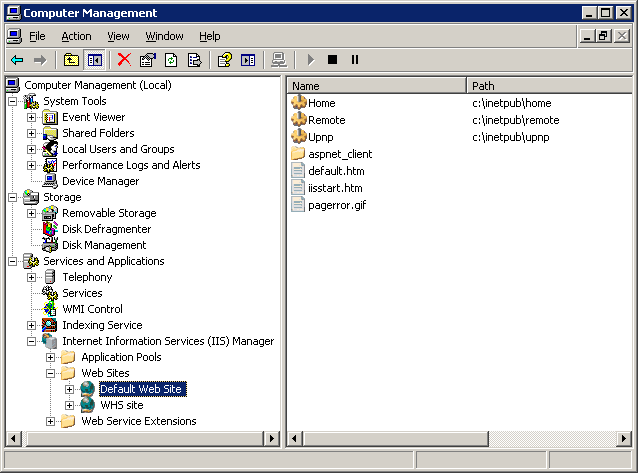This screenshot has height=473, width=638.
Task: Expand the Shared Folders node
Action: coord(31,133)
